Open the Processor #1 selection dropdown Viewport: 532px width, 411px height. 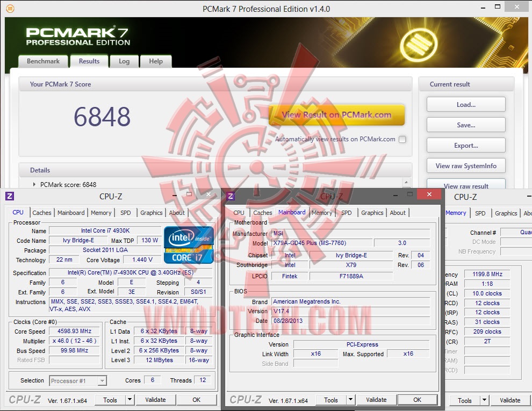[x=102, y=381]
